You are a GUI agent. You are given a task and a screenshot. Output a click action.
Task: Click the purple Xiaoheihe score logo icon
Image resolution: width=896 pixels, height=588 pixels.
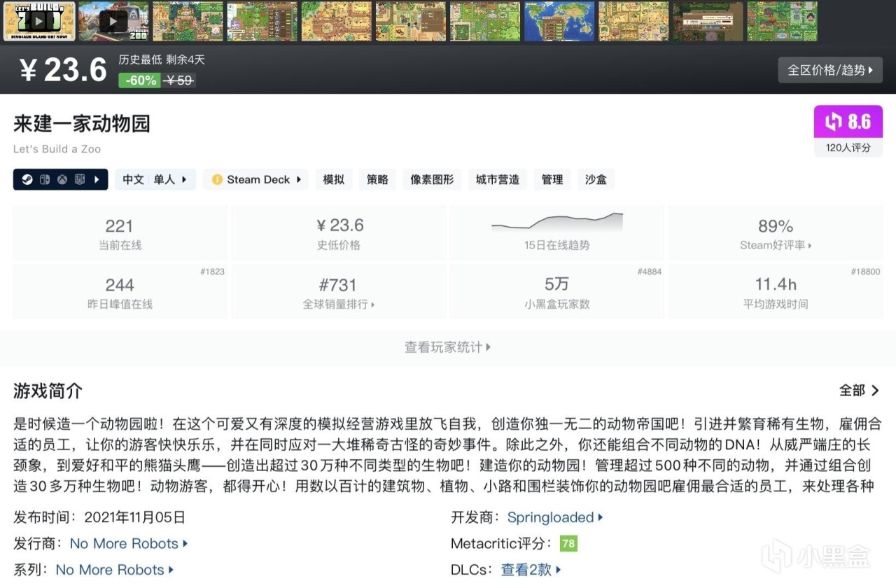[x=834, y=122]
